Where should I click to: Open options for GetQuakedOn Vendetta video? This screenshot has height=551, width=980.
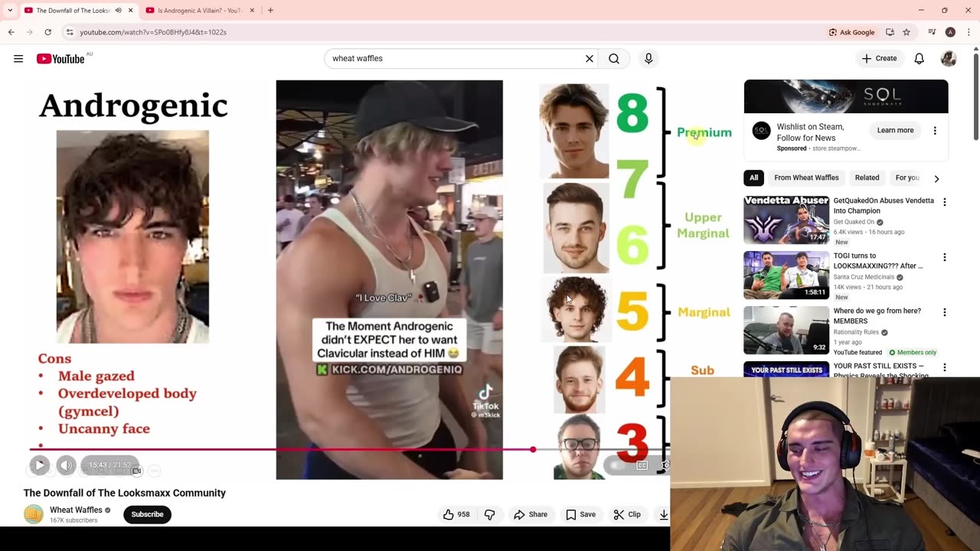point(944,202)
